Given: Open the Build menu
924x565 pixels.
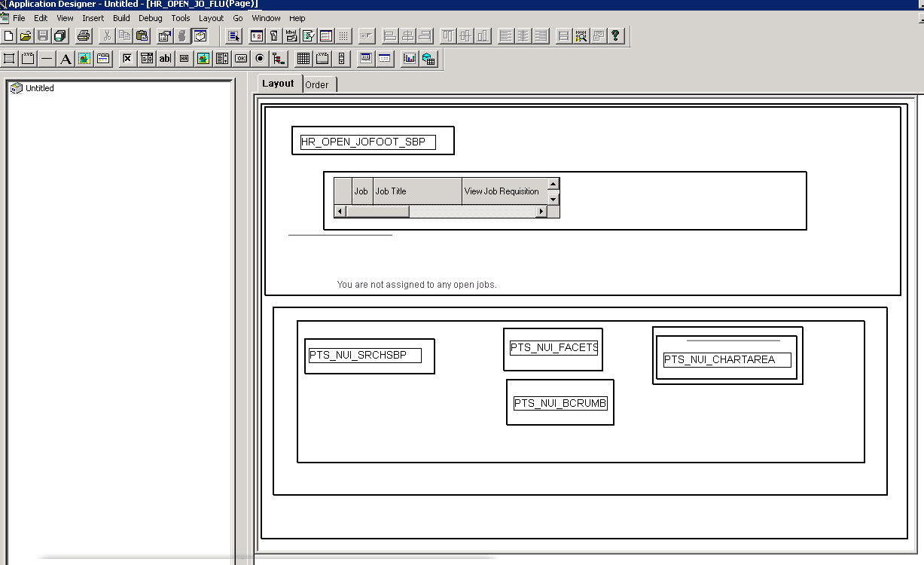Looking at the screenshot, I should point(121,18).
